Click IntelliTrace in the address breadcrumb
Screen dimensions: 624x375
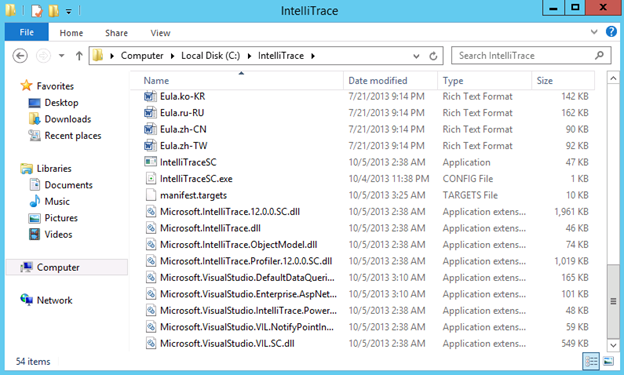(281, 56)
